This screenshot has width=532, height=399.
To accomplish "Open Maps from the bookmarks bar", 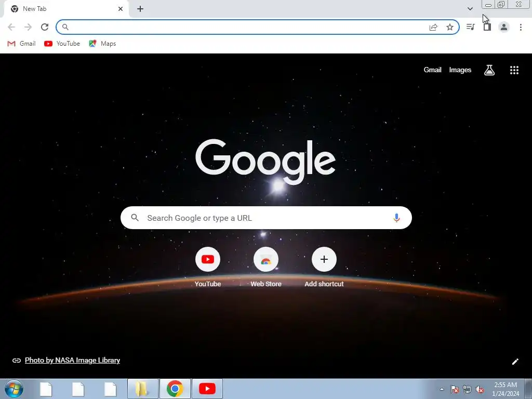I will [102, 44].
